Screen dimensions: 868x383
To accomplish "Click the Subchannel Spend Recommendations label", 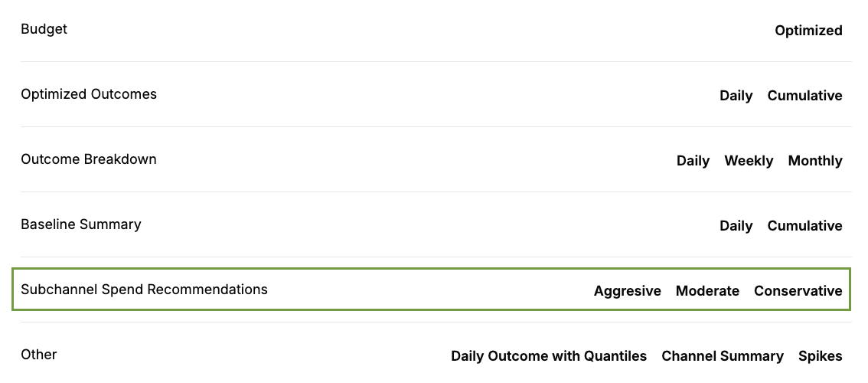I will [x=144, y=290].
